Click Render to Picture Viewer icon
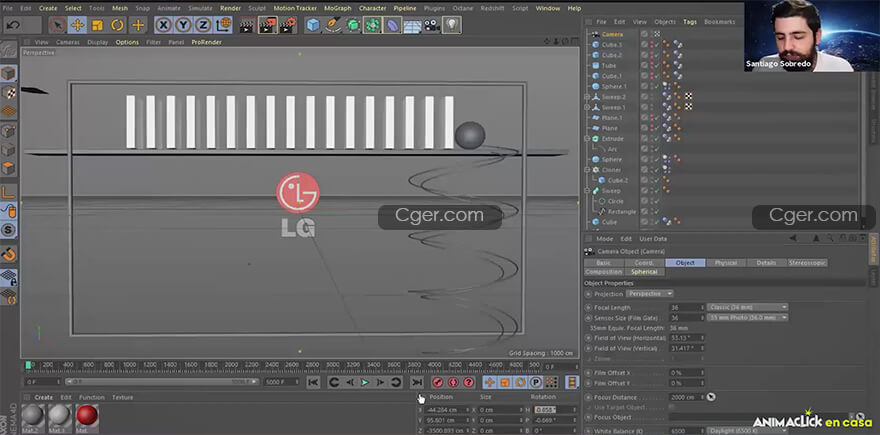 pyautogui.click(x=268, y=25)
